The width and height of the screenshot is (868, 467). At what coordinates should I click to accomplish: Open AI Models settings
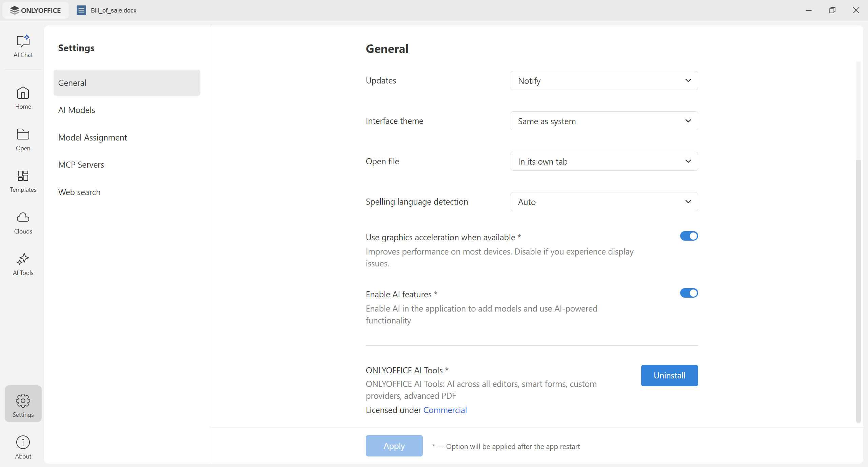point(127,110)
